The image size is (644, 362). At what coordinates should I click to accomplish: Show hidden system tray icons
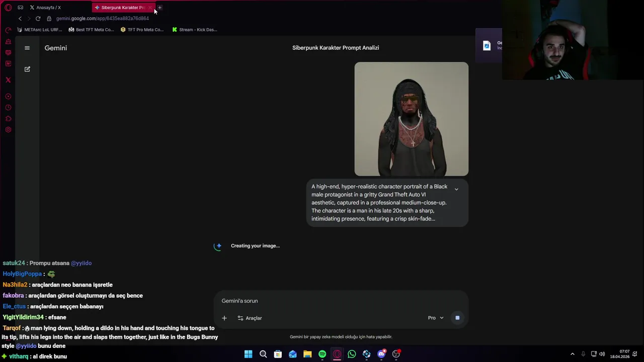click(x=572, y=354)
